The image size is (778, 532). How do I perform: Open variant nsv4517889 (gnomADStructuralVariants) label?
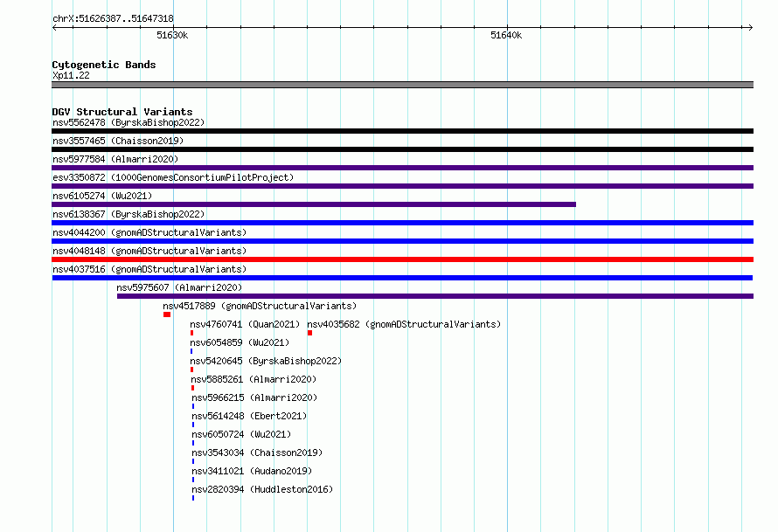260,306
